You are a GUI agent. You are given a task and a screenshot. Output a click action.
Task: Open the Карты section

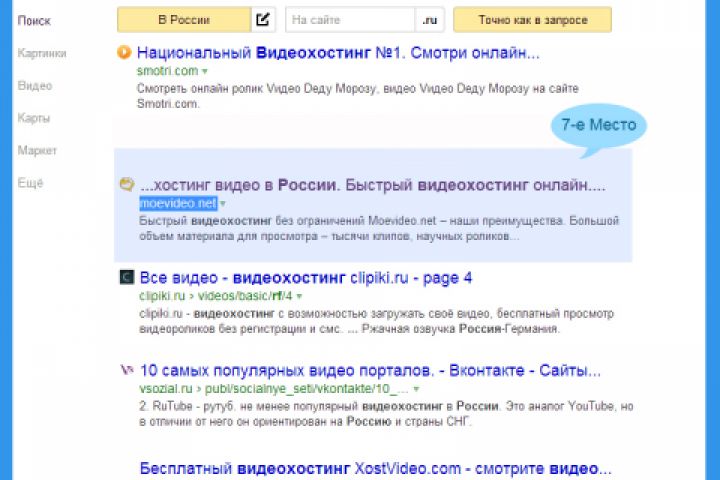point(34,118)
